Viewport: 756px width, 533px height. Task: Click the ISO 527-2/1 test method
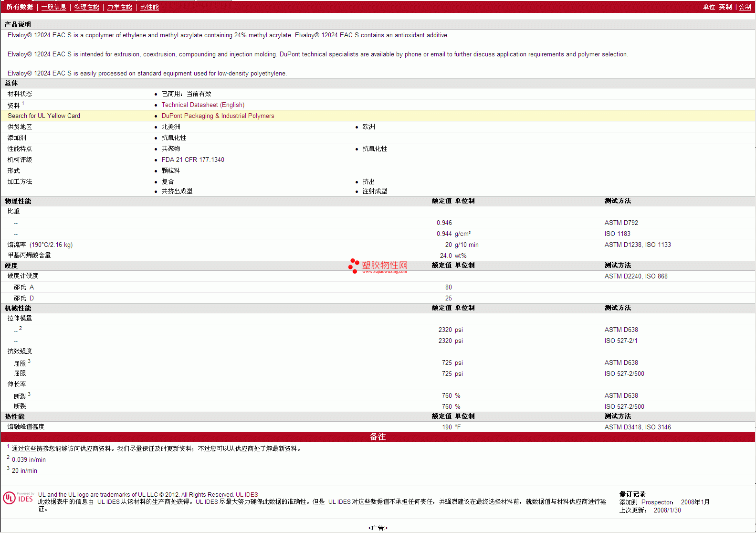[x=621, y=341]
